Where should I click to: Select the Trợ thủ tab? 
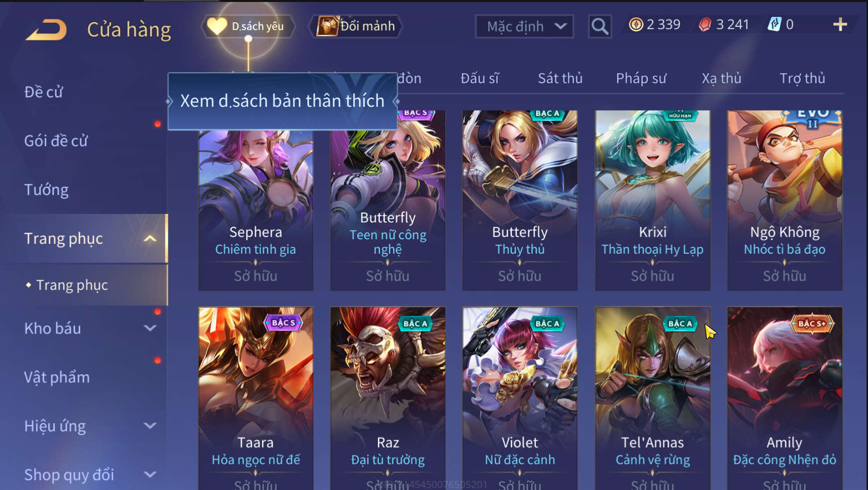[802, 78]
